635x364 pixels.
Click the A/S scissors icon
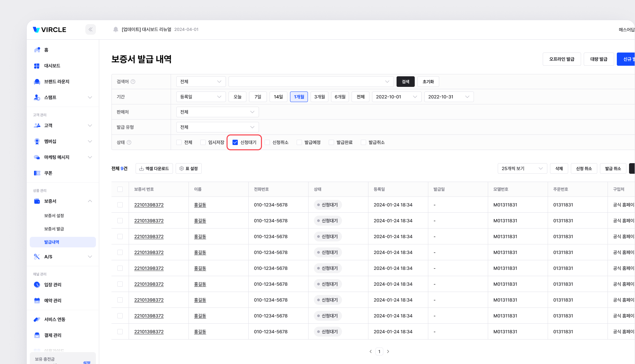tap(37, 257)
